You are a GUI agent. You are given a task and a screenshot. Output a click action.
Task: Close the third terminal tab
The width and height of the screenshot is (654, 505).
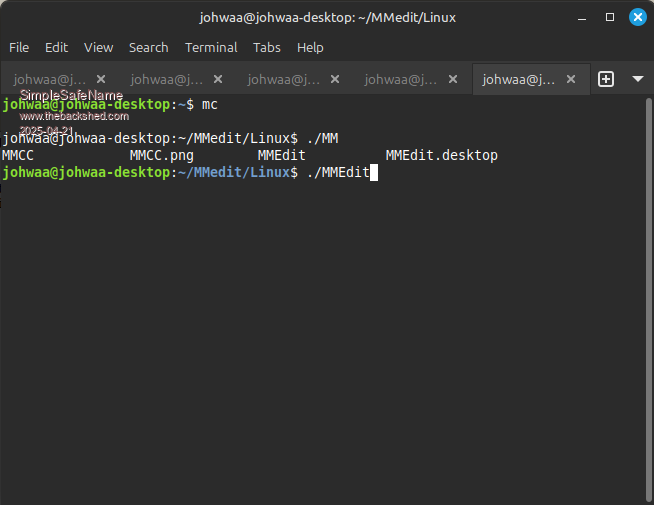[335, 79]
